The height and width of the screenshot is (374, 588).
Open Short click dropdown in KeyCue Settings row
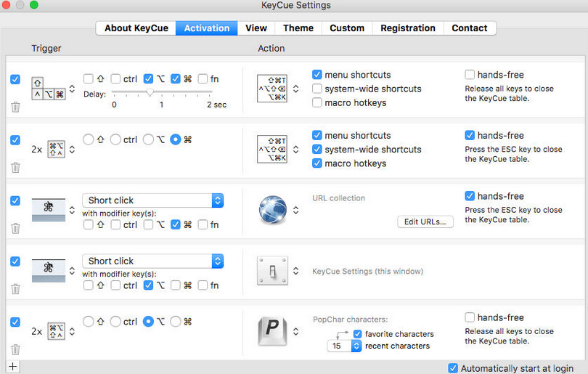point(152,261)
